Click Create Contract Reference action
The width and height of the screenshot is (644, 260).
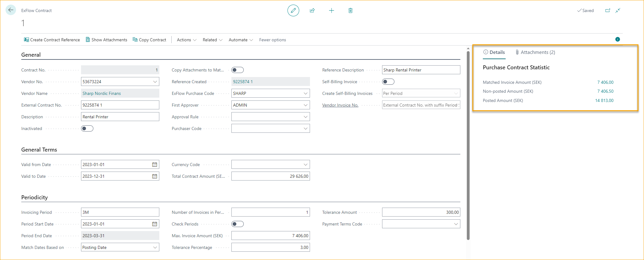(x=52, y=40)
